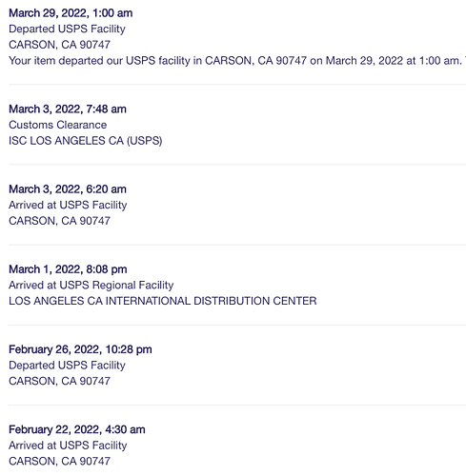Viewport: 466px width, 476px height.
Task: Select Departed USPS Facility under February 26
Action: (x=67, y=366)
